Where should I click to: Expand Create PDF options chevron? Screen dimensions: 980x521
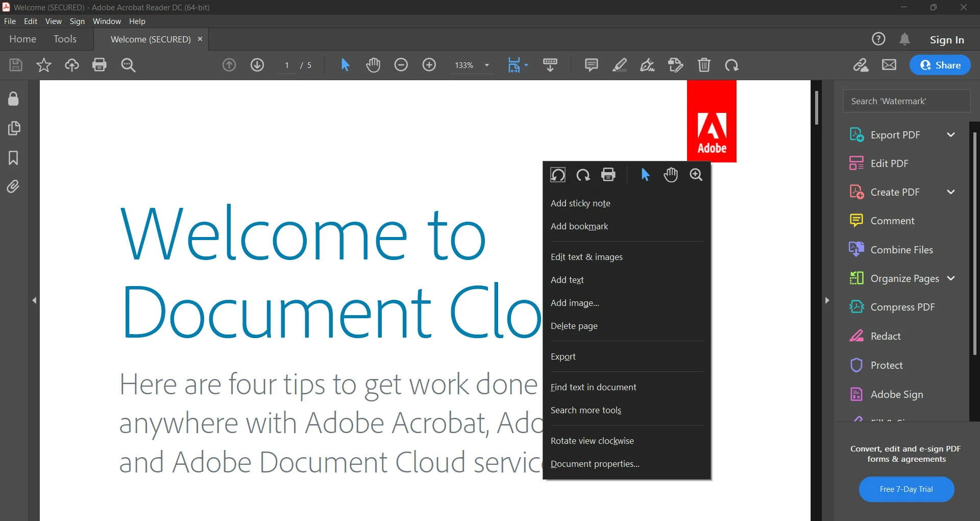click(951, 192)
